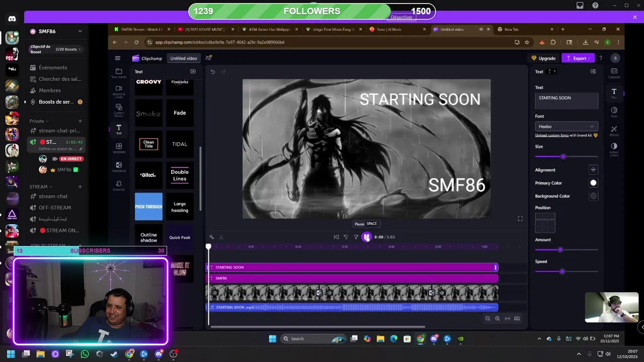Zoom out the timeline
The height and width of the screenshot is (362, 644).
pyautogui.click(x=488, y=318)
